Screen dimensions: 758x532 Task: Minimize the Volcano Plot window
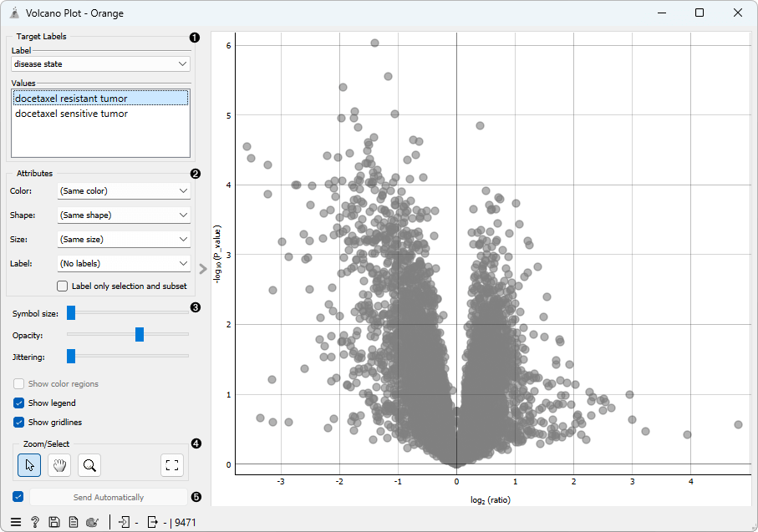pyautogui.click(x=662, y=13)
